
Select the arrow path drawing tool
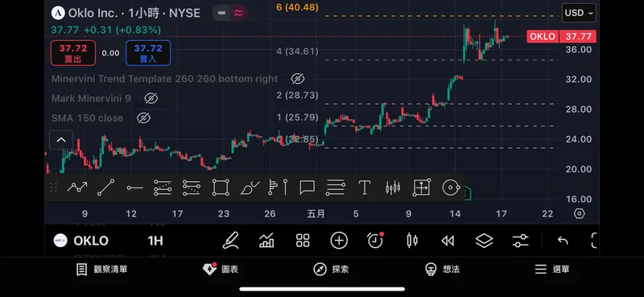pyautogui.click(x=77, y=188)
